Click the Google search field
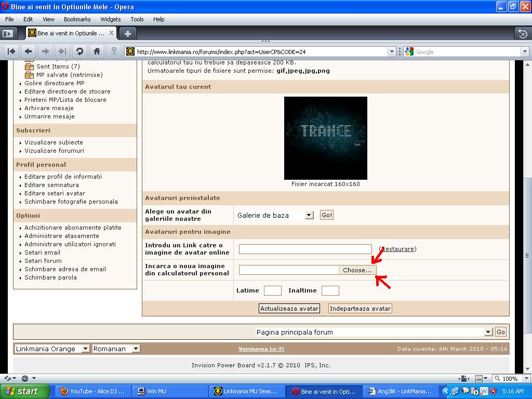Screen dimensions: 532x399 [x=468, y=51]
